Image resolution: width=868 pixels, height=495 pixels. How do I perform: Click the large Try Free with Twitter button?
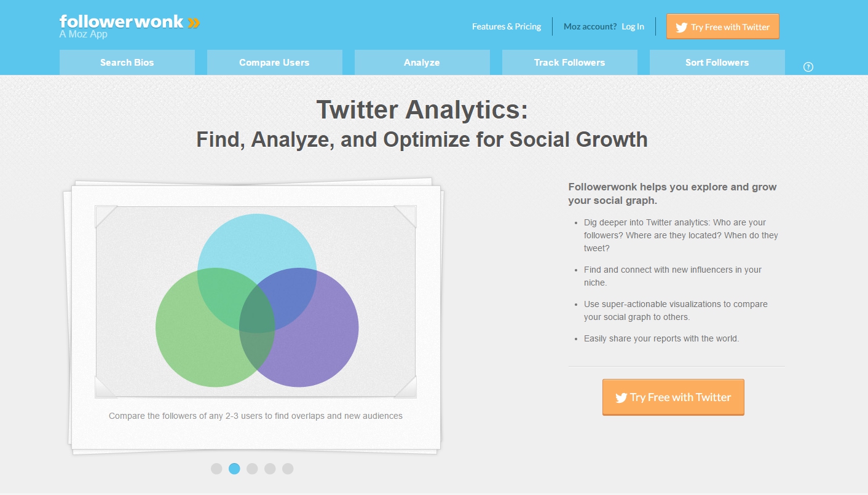point(673,397)
